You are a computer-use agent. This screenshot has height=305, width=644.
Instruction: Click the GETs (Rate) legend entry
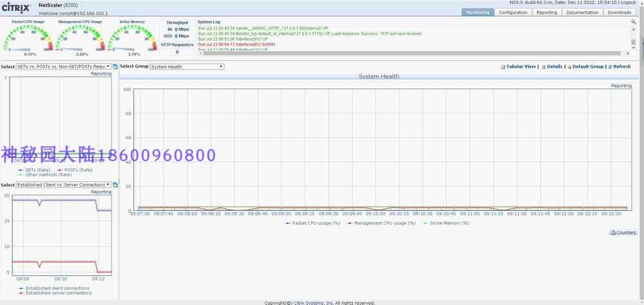coord(34,170)
